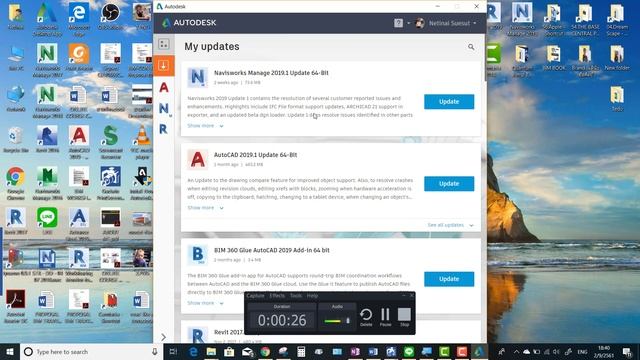Click BIM 360 Glue AutoCAD 2019 Add-in title
Viewport: 640px width, 360px height.
[x=272, y=250]
